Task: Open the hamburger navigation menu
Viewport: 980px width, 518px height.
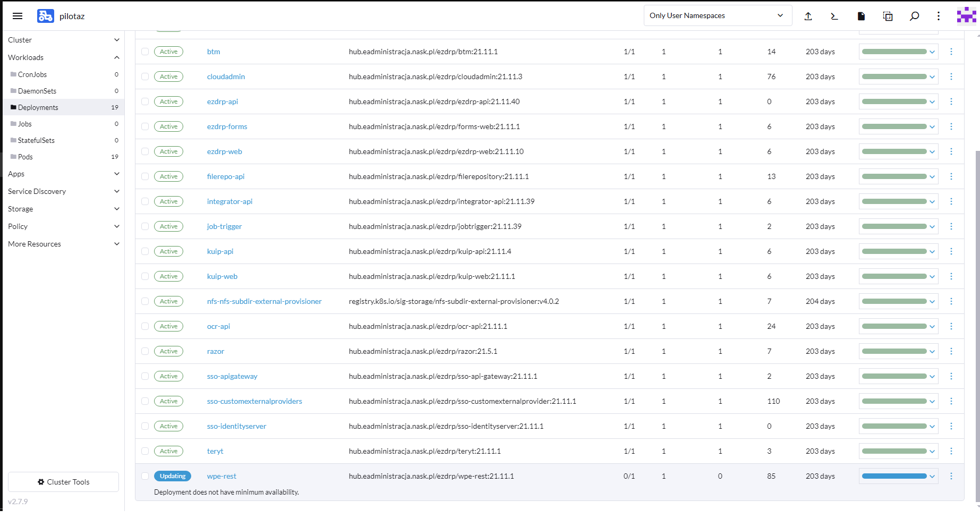Action: click(x=18, y=16)
